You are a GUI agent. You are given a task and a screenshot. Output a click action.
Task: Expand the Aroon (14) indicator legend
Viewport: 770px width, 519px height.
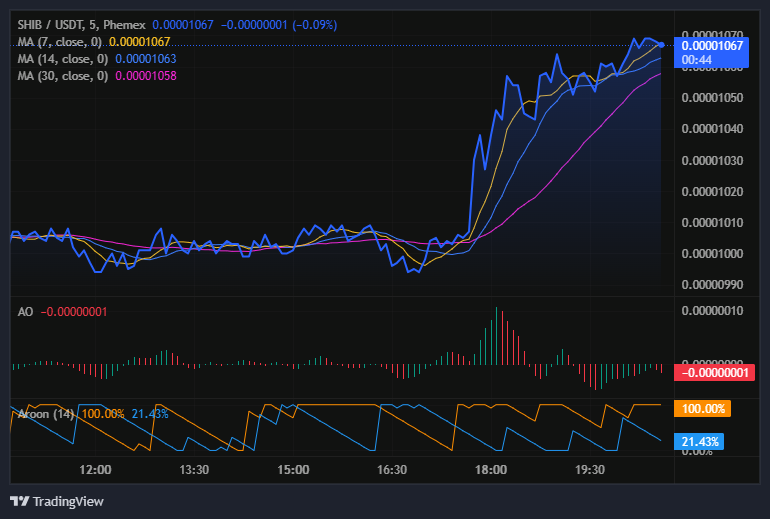(x=43, y=413)
